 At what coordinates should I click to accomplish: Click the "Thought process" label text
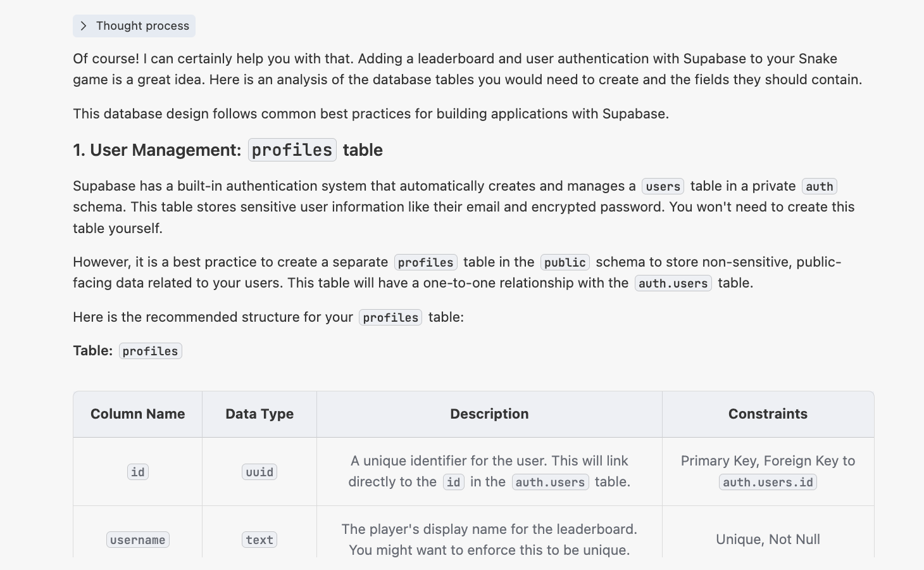[x=142, y=26]
